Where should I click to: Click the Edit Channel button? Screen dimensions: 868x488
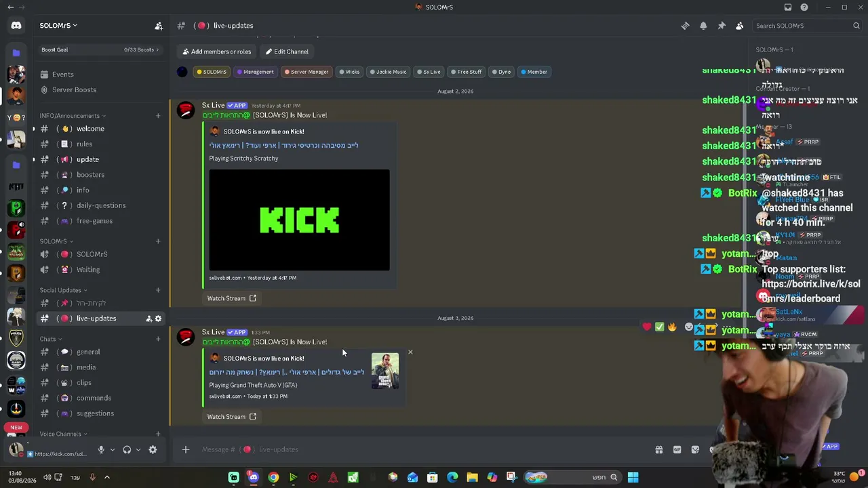pos(287,52)
